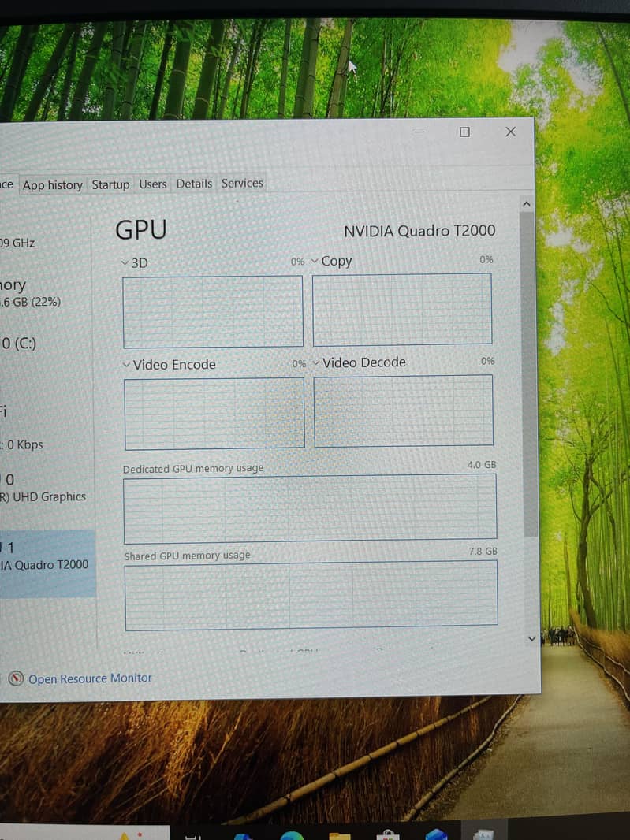Click the Video Encode graph
This screenshot has width=630, height=840.
(x=214, y=413)
